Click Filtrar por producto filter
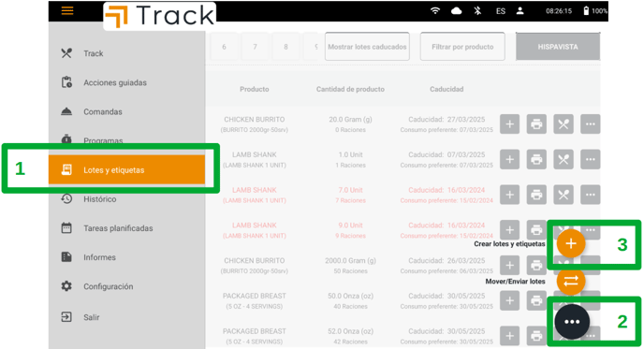644x349 pixels. coord(462,47)
